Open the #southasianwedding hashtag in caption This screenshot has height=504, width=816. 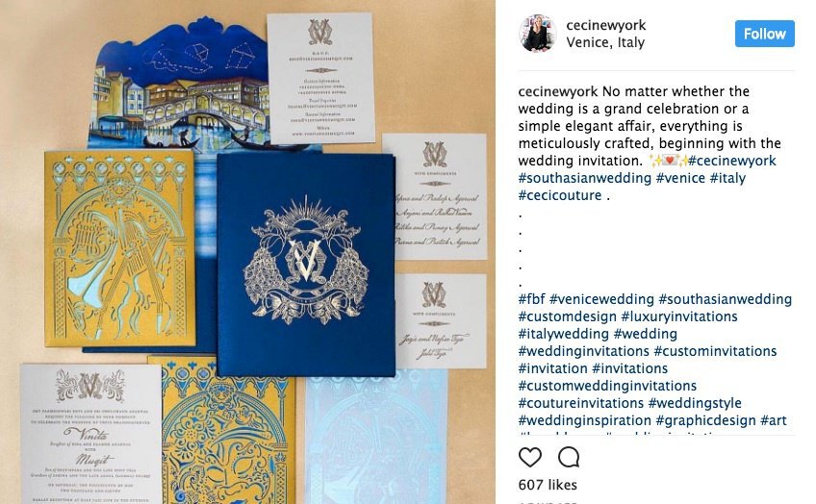pyautogui.click(x=584, y=178)
